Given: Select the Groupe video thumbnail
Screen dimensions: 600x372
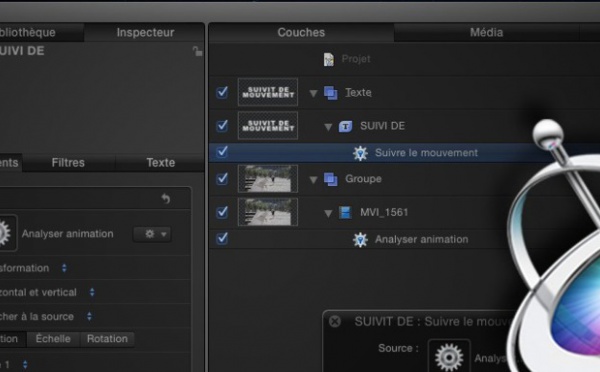Looking at the screenshot, I should pos(268,179).
